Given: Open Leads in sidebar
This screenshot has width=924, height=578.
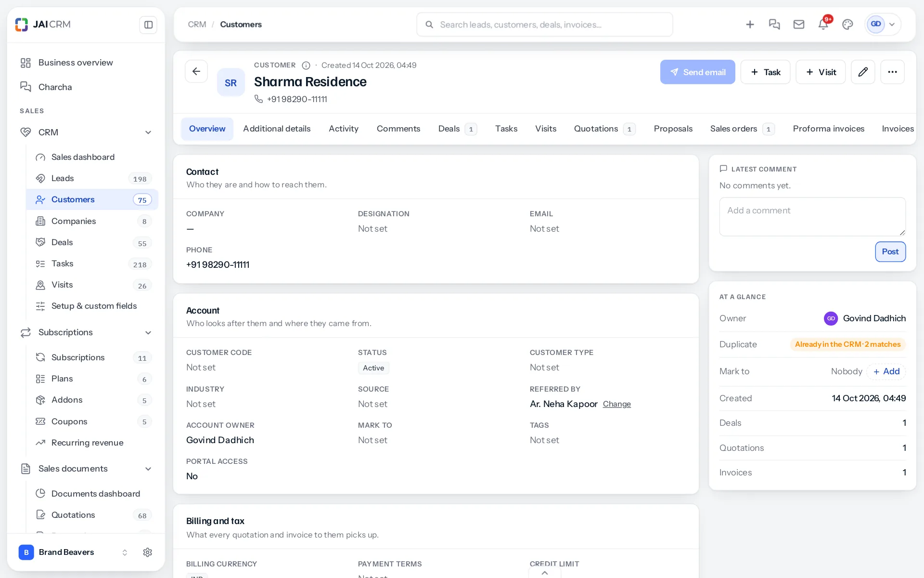Looking at the screenshot, I should coord(92,178).
